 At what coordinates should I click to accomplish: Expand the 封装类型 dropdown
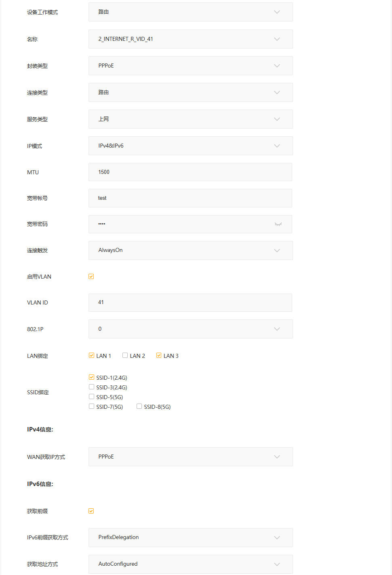click(191, 66)
